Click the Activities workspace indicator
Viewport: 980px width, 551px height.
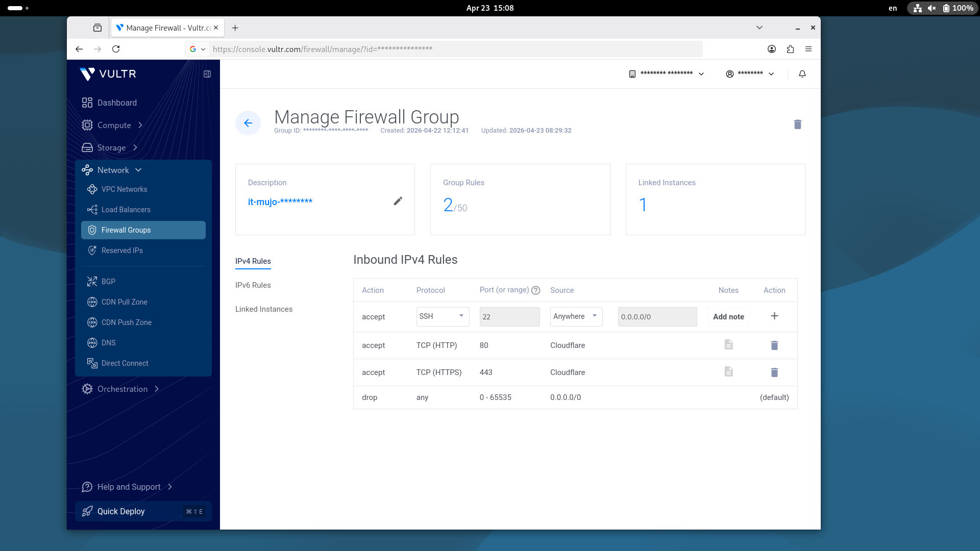[18, 8]
